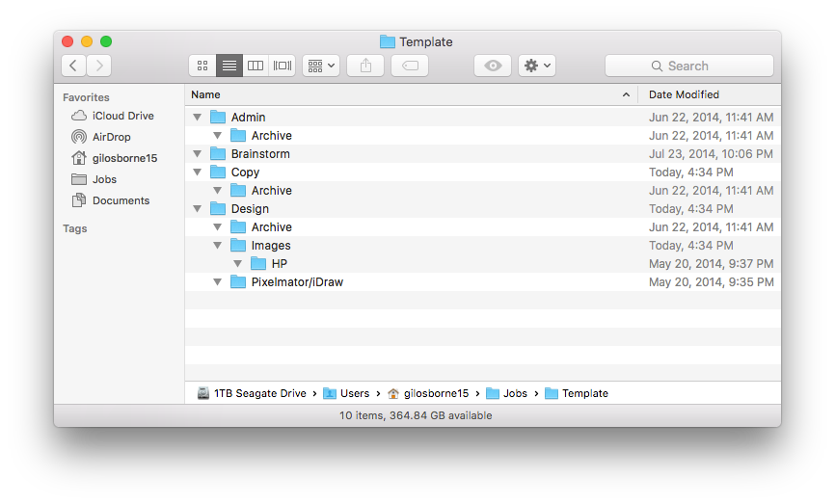
Task: Open the item arrangement dropdown
Action: click(x=321, y=66)
